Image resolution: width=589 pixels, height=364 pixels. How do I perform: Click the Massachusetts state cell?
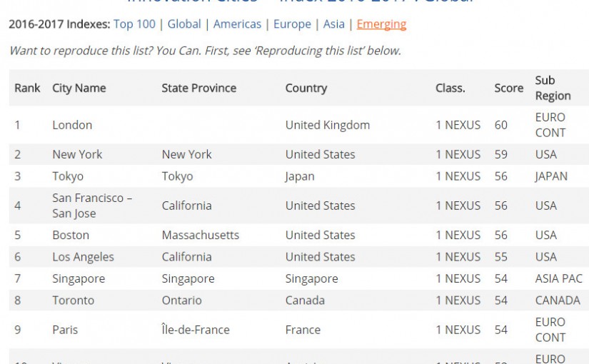(x=200, y=235)
